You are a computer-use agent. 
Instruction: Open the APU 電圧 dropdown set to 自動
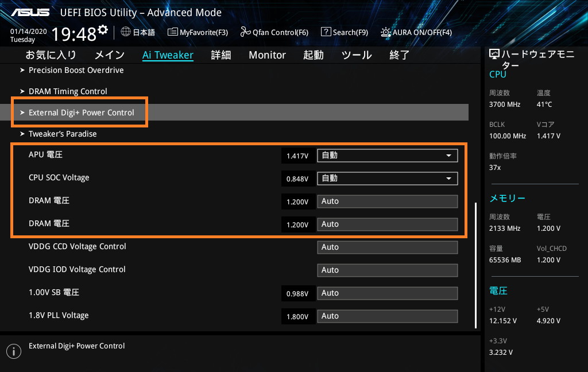click(x=387, y=155)
